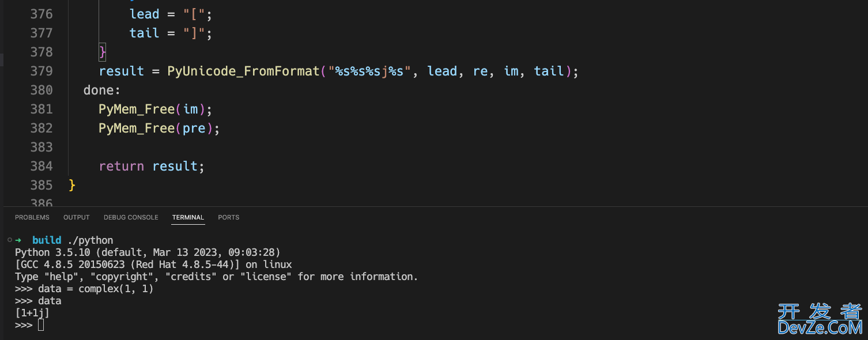Switch to the PROBLEMS tab
The image size is (868, 340).
pyautogui.click(x=32, y=217)
